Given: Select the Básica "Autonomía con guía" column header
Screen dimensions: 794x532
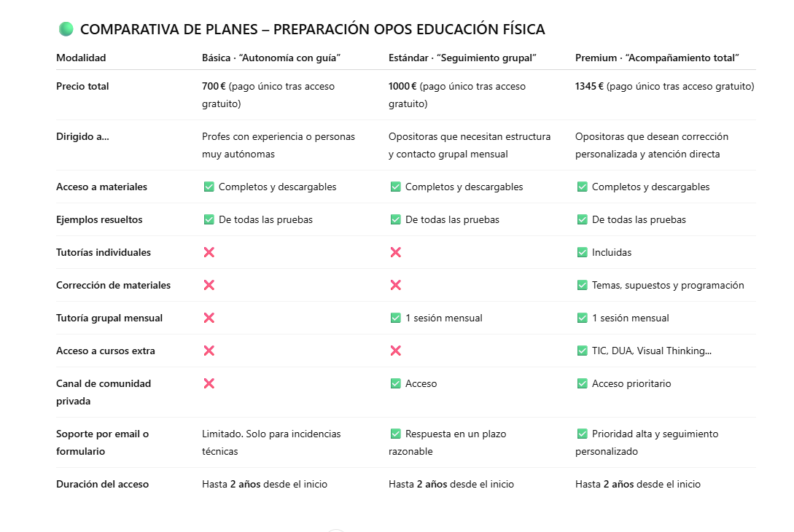Looking at the screenshot, I should 271,58.
